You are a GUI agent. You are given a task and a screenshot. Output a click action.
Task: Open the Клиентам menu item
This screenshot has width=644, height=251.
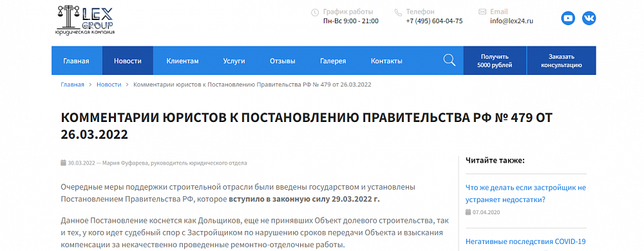coord(182,61)
